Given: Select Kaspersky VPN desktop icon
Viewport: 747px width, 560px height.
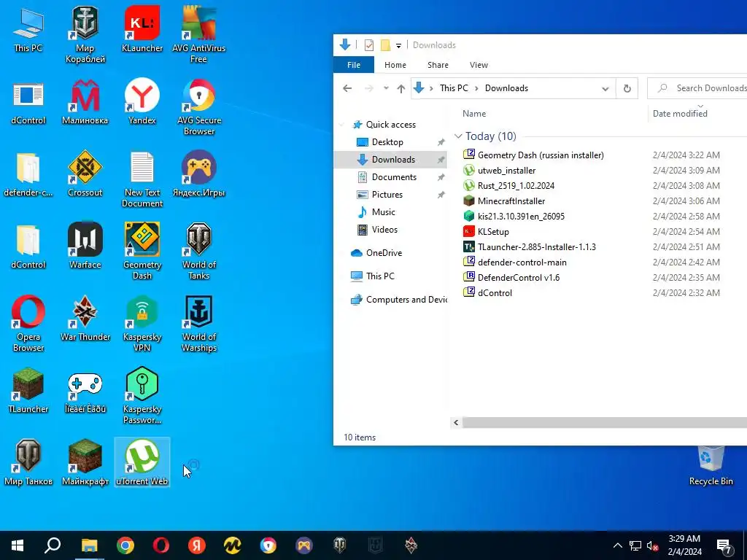Looking at the screenshot, I should [142, 324].
